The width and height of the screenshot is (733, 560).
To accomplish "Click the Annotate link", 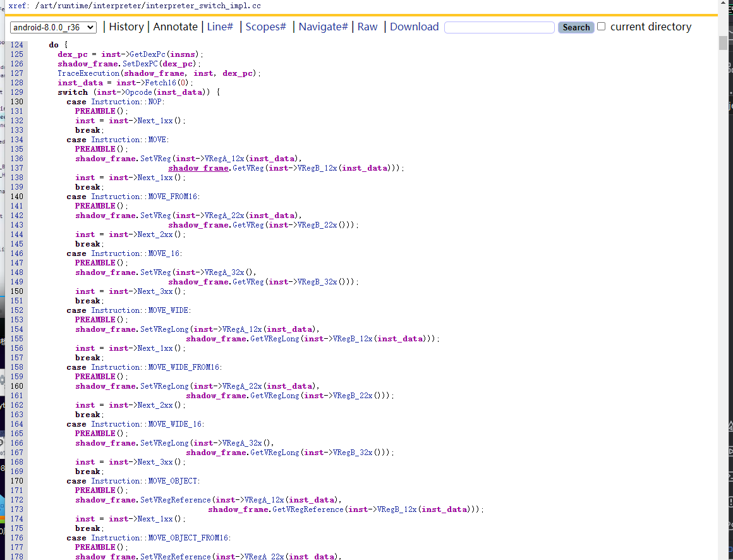I will tap(175, 27).
